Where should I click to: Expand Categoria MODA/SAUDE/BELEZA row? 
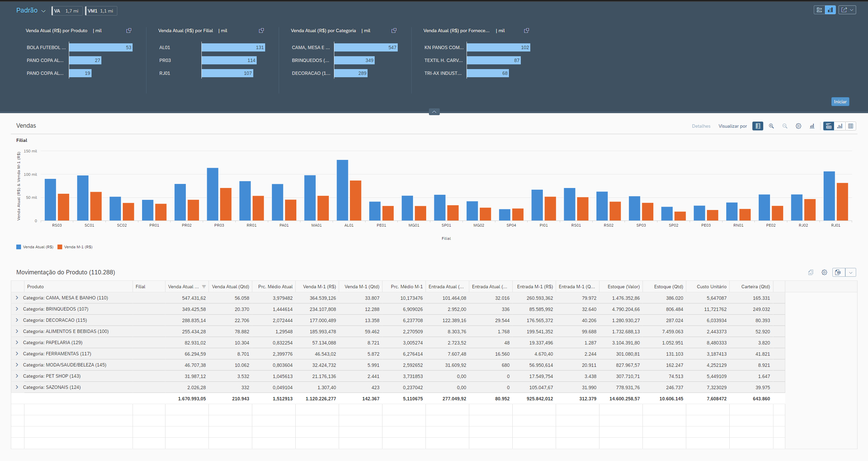17,365
